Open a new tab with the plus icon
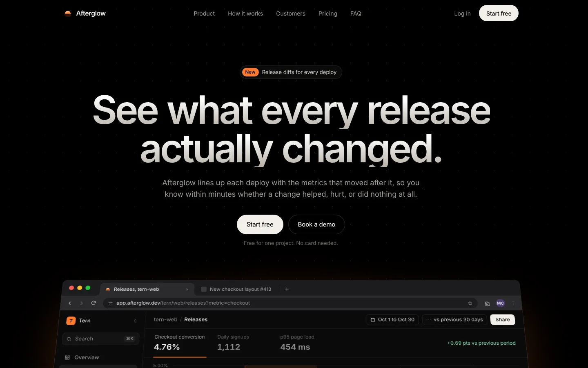The height and width of the screenshot is (368, 588). click(287, 289)
